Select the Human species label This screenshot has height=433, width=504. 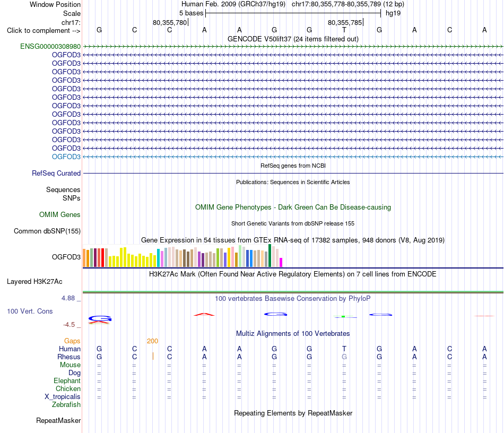(x=69, y=349)
